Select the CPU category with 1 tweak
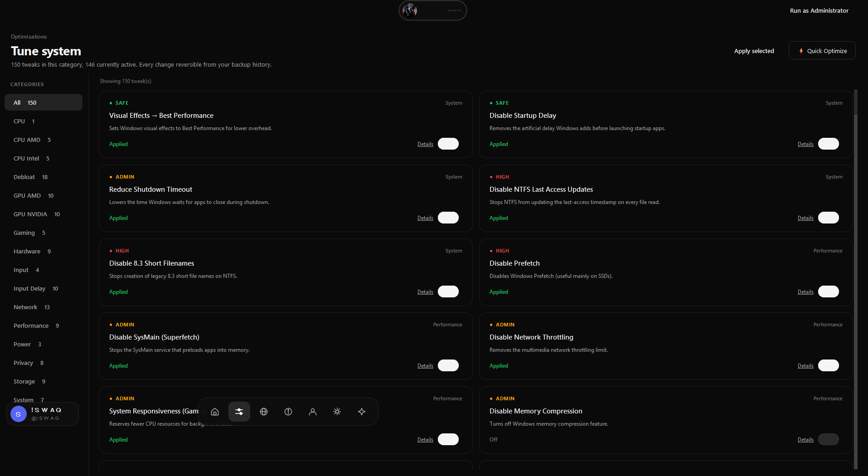This screenshot has width=868, height=476. (x=44, y=121)
